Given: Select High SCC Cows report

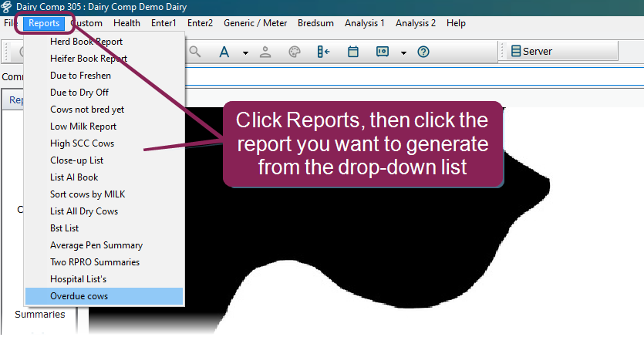Looking at the screenshot, I should coord(104,143).
